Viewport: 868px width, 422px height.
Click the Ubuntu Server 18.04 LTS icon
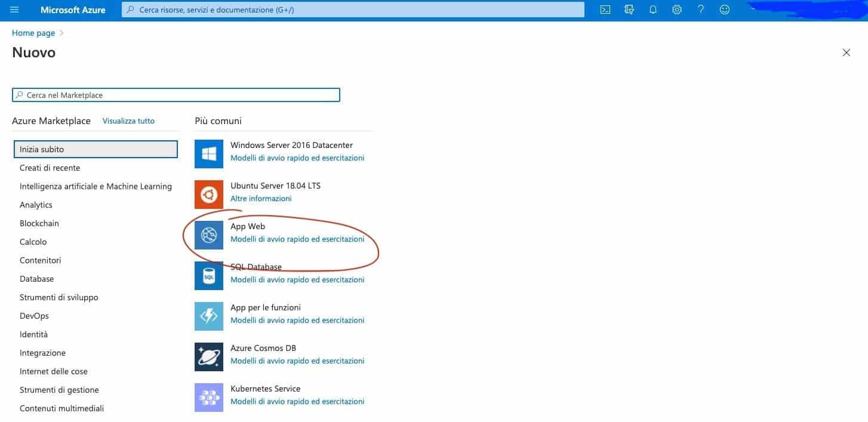(209, 195)
